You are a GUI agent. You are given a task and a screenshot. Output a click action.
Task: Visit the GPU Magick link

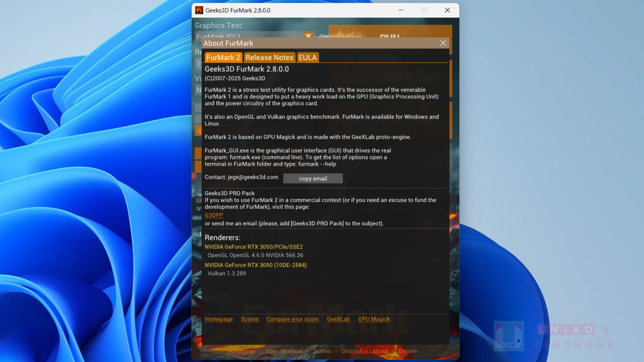pyautogui.click(x=374, y=319)
